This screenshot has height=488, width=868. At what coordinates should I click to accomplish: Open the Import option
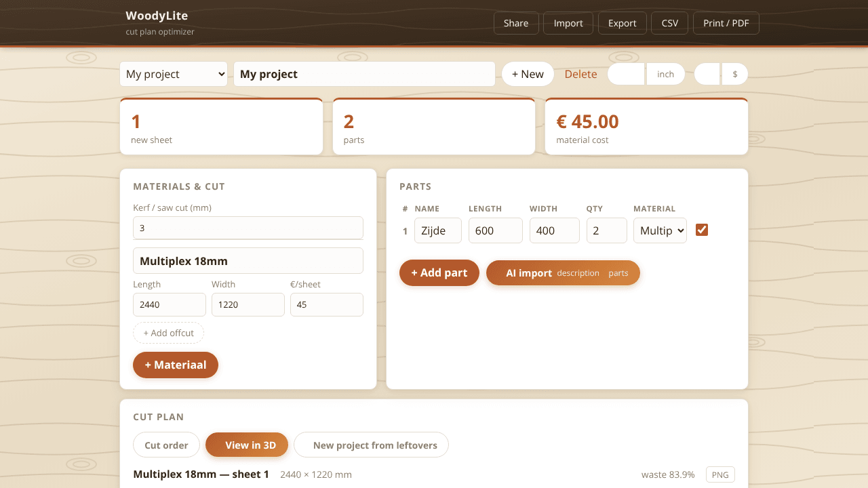point(568,23)
